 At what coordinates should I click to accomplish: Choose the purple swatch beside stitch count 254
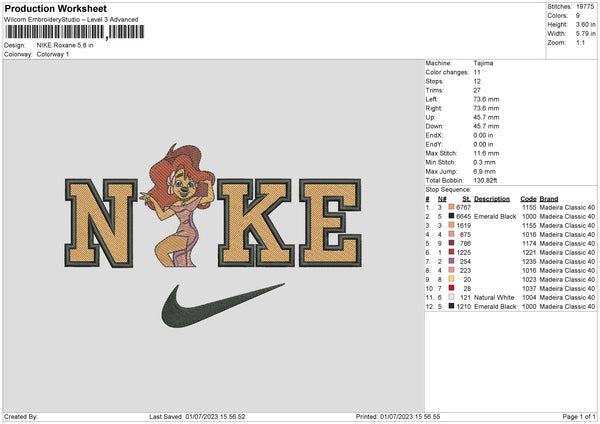[x=452, y=261]
